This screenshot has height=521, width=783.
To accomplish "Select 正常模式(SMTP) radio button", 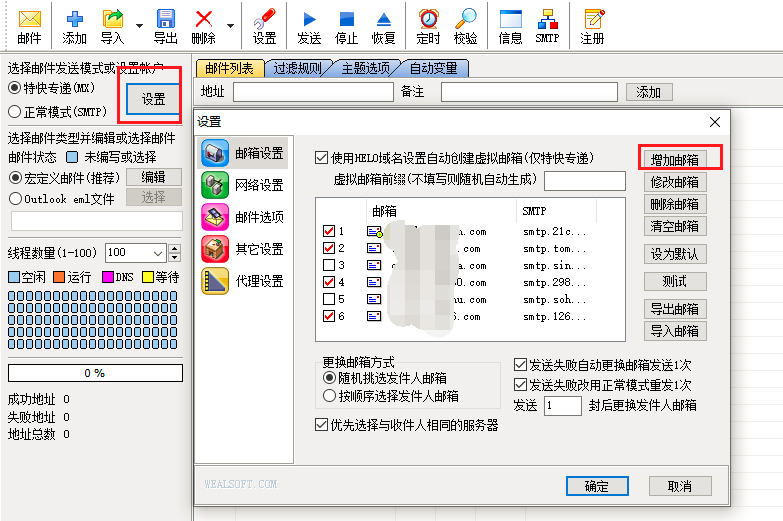I will click(15, 112).
